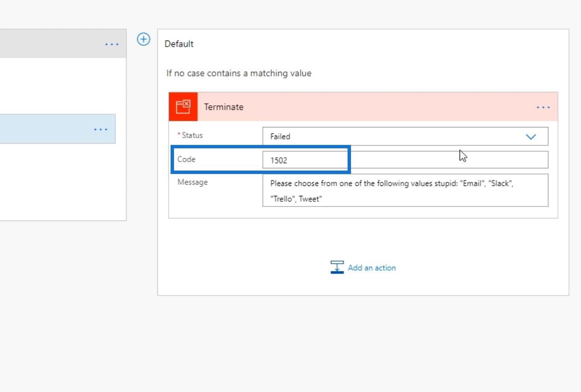Screen dimensions: 581x392
Task: Click the Code input field with 1502
Action: coord(405,160)
